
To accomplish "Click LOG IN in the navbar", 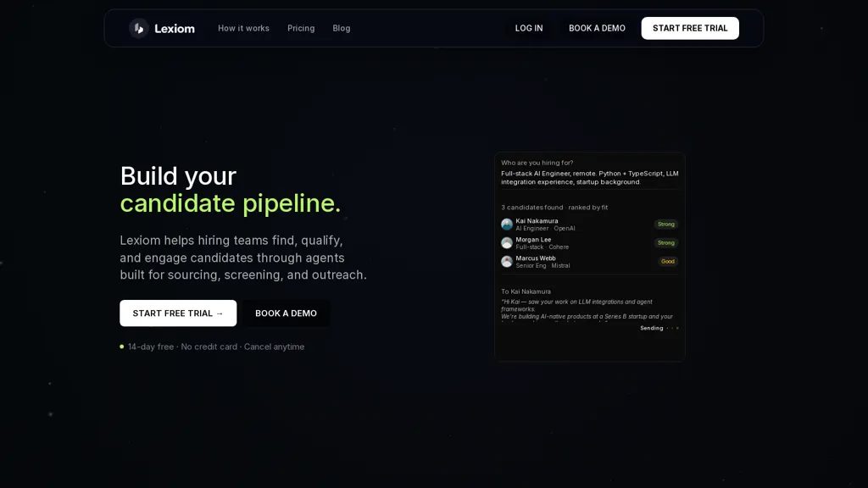I will pyautogui.click(x=529, y=28).
